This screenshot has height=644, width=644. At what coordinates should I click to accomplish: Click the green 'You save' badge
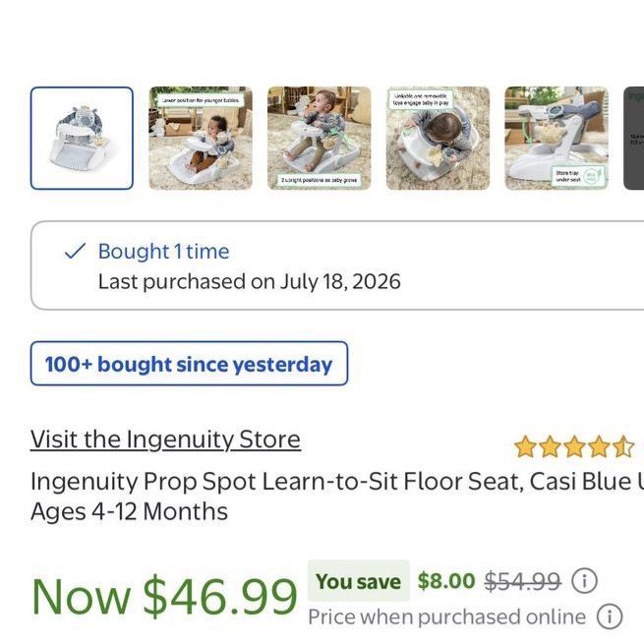[359, 581]
